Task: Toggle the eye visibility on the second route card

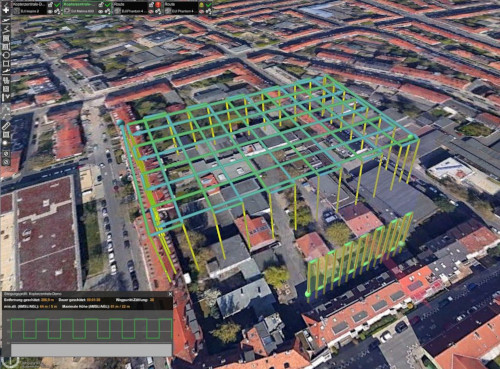Action: point(101,11)
